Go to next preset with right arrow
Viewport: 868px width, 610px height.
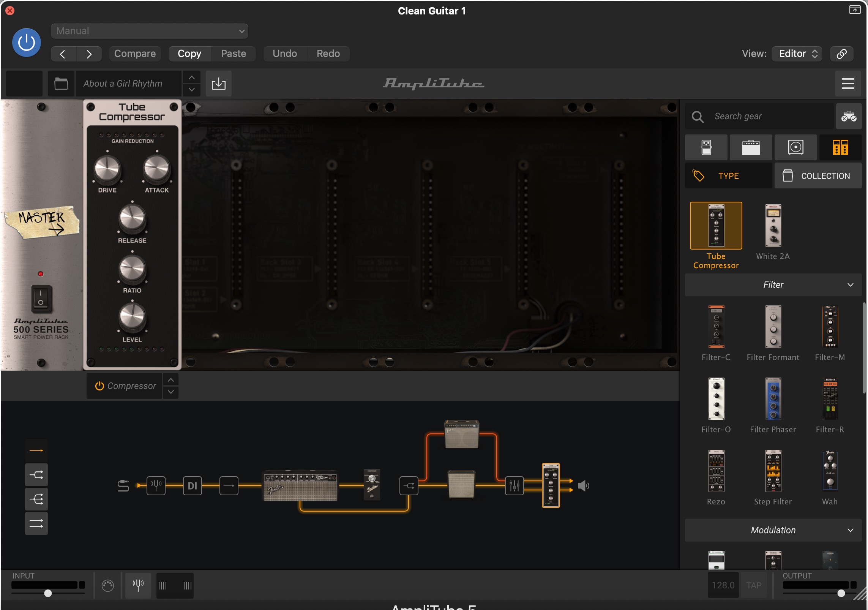pyautogui.click(x=89, y=54)
